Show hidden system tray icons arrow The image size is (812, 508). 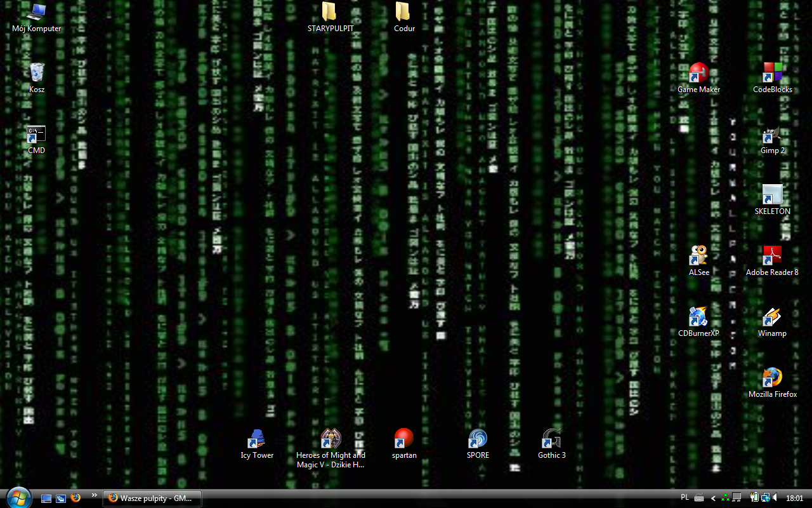click(x=713, y=498)
